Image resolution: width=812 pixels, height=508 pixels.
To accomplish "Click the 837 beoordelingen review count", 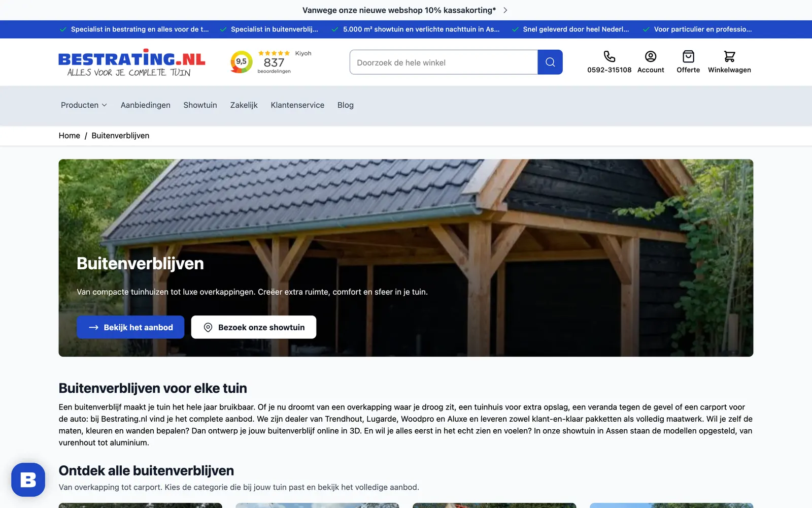I will tap(274, 65).
